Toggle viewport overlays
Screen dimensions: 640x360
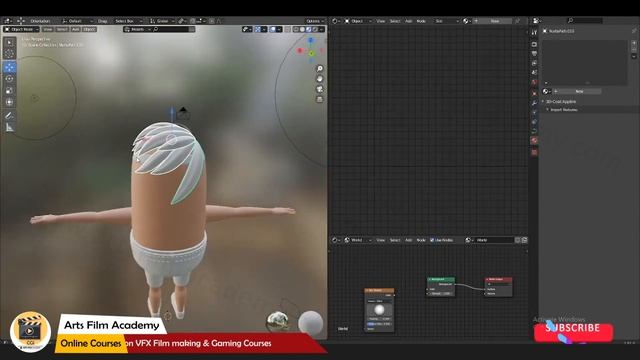coord(273,29)
